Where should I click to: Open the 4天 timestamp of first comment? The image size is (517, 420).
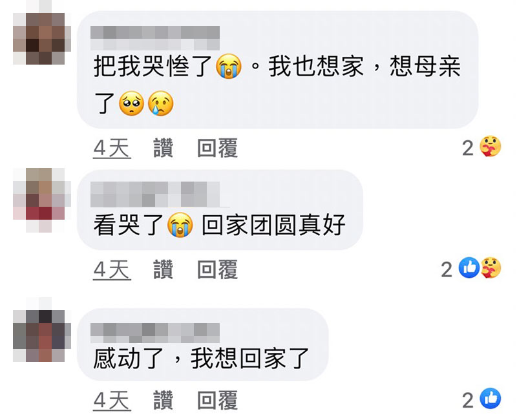pyautogui.click(x=112, y=149)
